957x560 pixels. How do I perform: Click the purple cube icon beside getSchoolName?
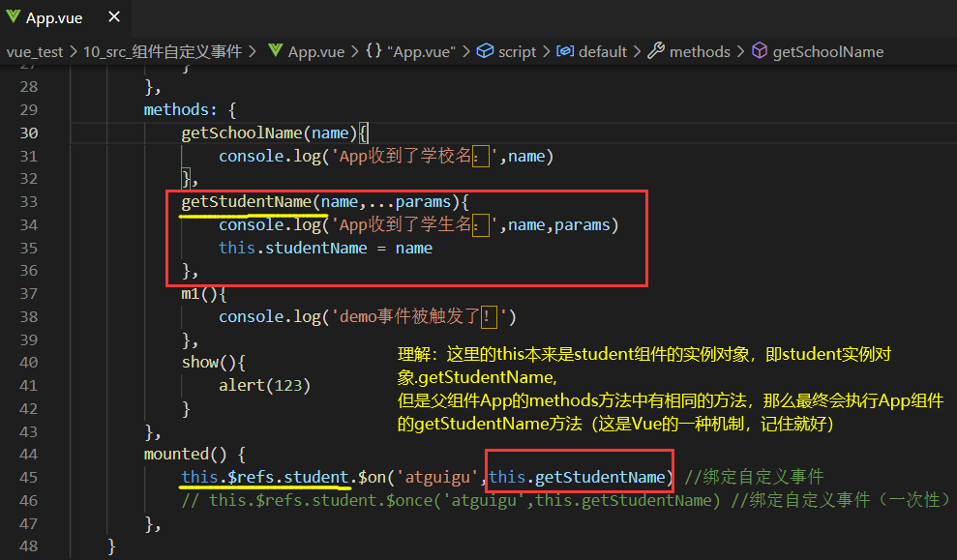(760, 50)
